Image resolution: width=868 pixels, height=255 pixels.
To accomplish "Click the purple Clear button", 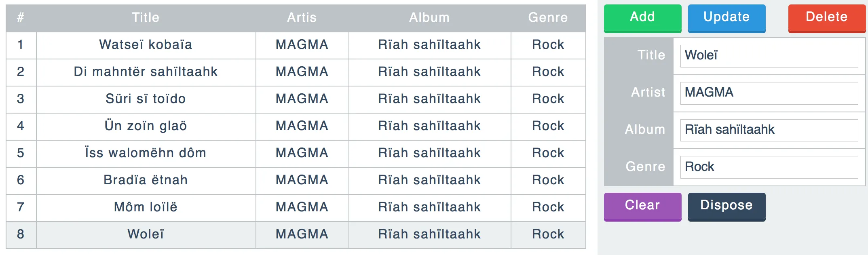I will tap(642, 206).
